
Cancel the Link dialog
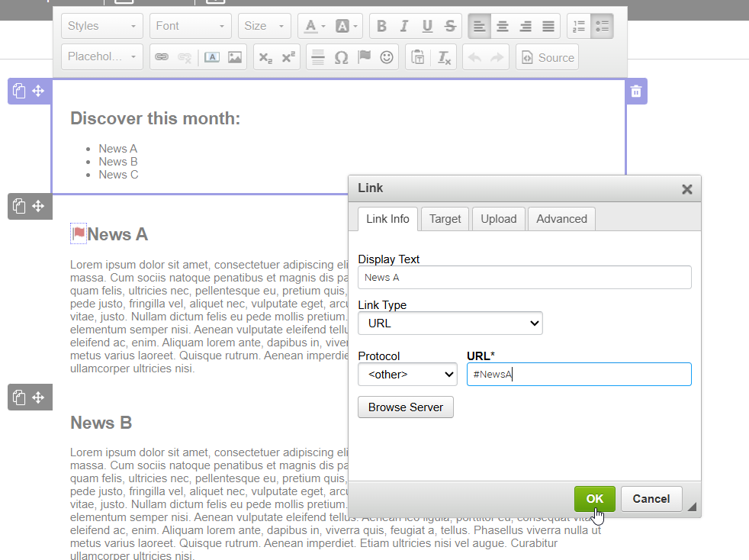pos(651,499)
